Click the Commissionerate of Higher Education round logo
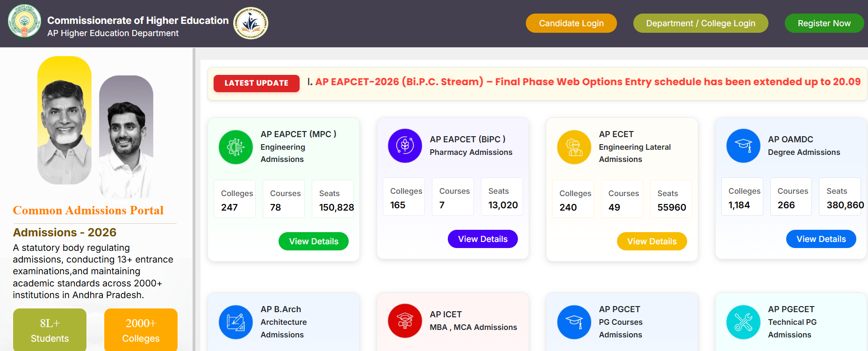Viewport: 868px width, 351px height. pyautogui.click(x=251, y=23)
